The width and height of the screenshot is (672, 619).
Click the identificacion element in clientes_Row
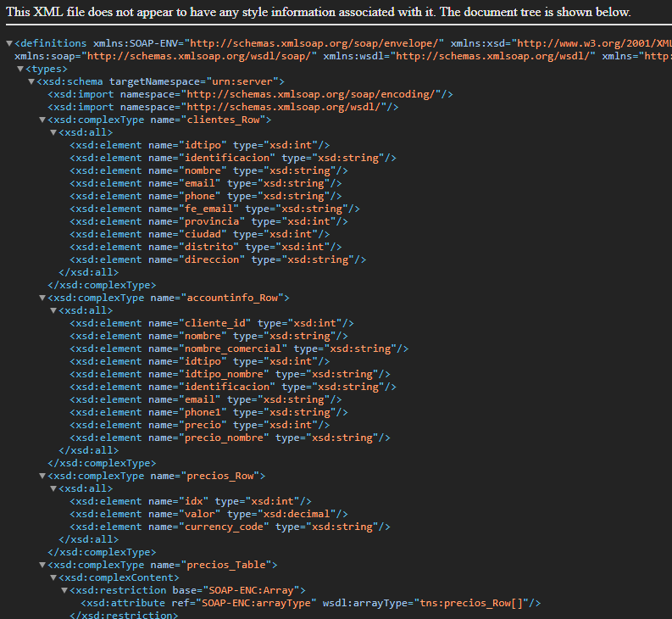233,158
